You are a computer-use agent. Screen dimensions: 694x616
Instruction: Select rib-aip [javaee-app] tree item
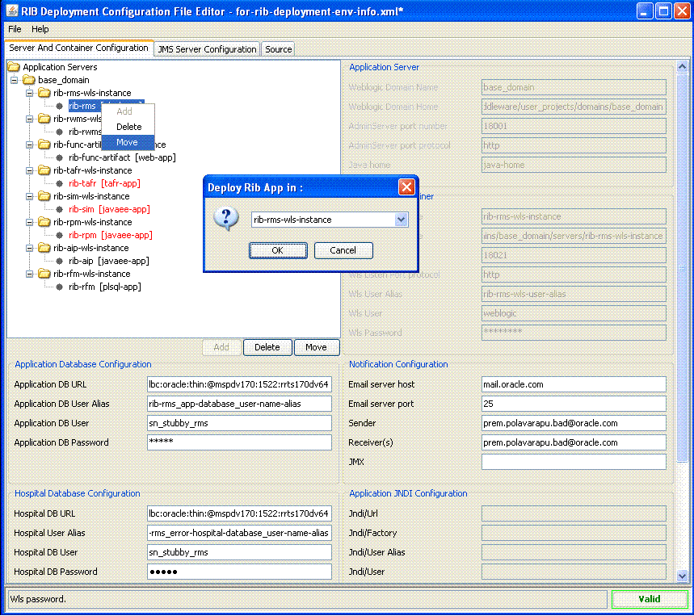coord(109,261)
